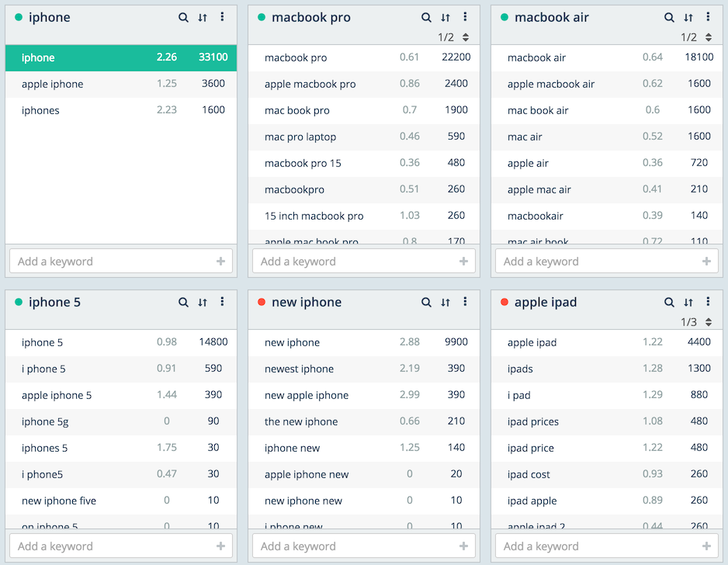
Task: Search within the new iphone group
Action: point(426,302)
